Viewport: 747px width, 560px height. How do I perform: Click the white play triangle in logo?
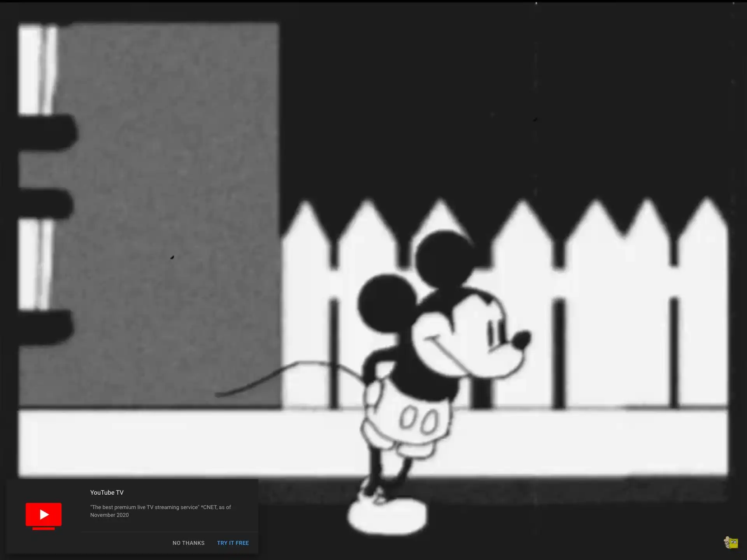(x=44, y=514)
